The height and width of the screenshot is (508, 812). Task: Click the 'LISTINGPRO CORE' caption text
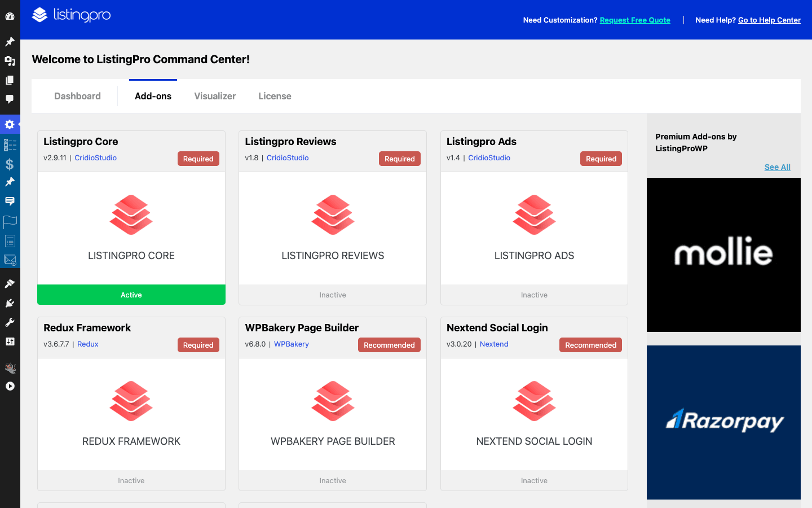coord(131,256)
